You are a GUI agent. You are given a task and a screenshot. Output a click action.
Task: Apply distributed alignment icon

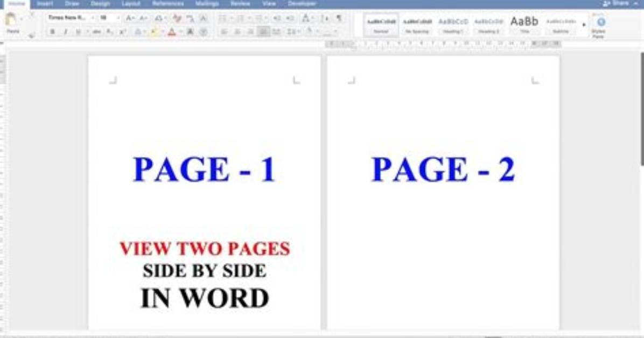coord(276,32)
